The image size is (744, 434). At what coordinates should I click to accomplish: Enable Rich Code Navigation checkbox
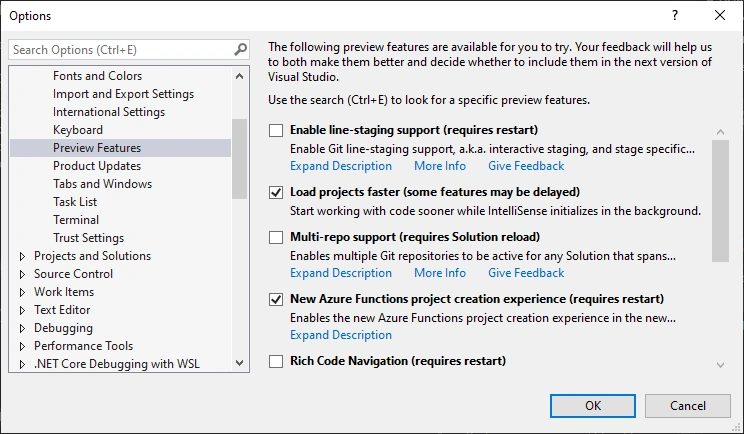click(276, 361)
